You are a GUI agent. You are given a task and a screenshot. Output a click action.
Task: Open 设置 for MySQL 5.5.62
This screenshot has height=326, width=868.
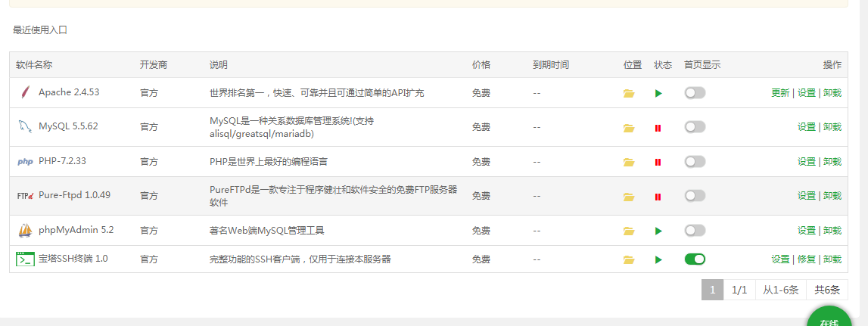pyautogui.click(x=807, y=127)
